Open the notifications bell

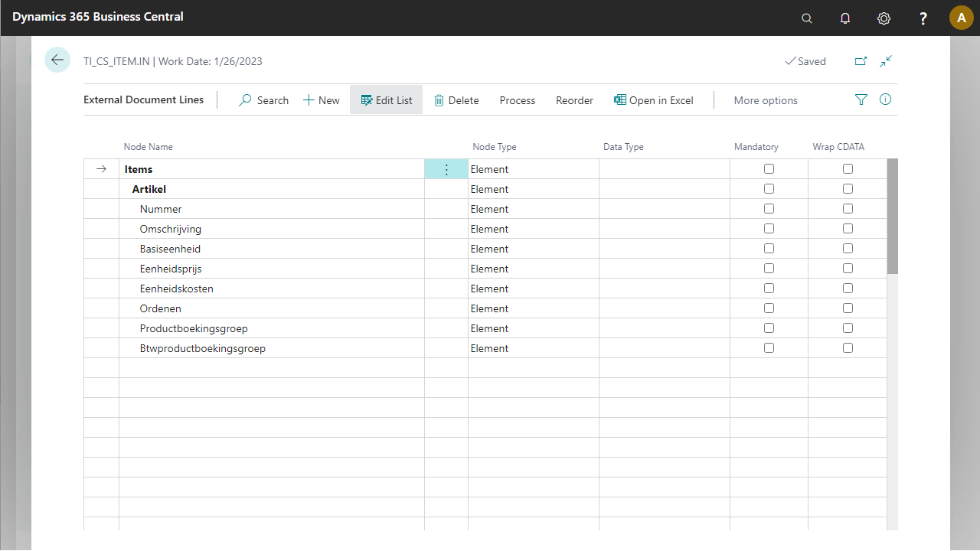click(x=845, y=18)
